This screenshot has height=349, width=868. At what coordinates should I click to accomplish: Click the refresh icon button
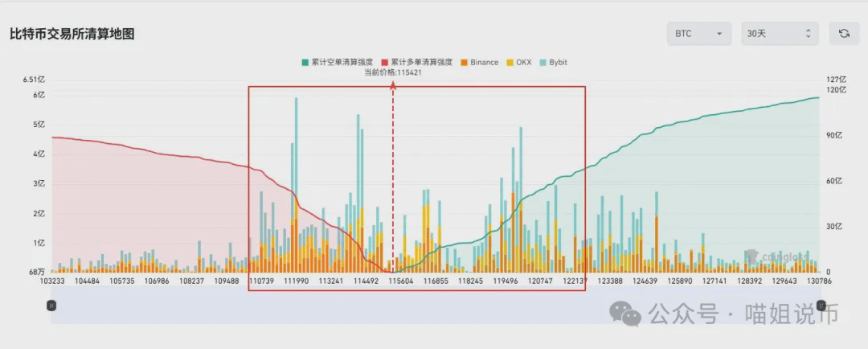(x=844, y=34)
